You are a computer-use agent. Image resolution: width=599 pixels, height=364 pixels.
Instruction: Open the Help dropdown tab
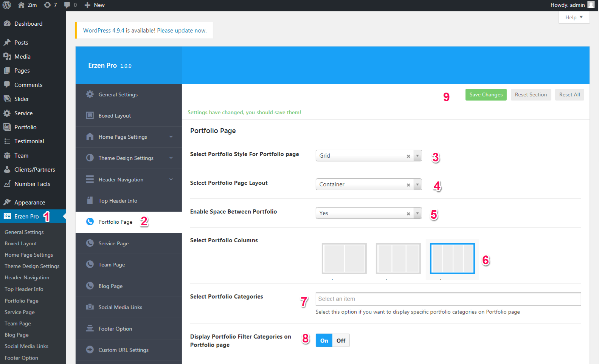pos(574,17)
